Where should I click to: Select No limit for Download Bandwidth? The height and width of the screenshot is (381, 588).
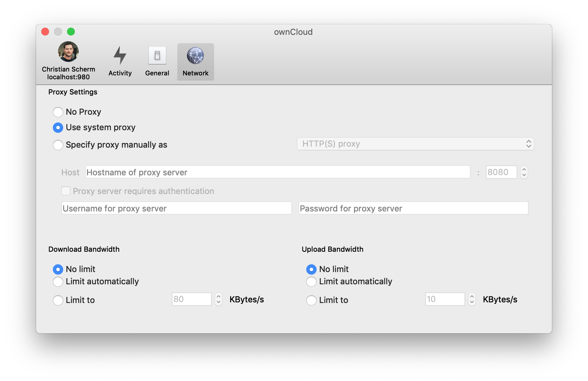(58, 269)
